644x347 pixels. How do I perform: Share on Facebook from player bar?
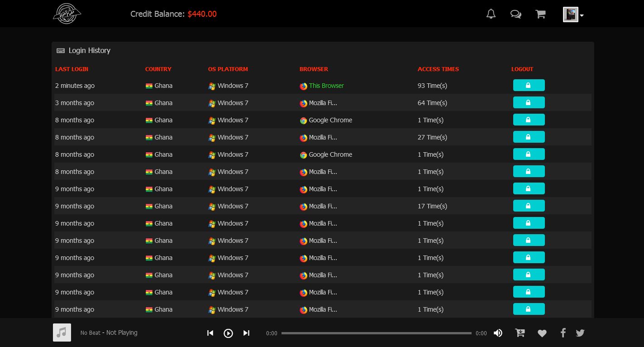click(563, 333)
